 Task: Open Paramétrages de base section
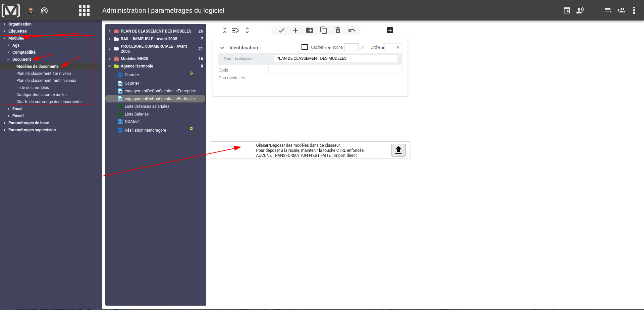[x=29, y=123]
